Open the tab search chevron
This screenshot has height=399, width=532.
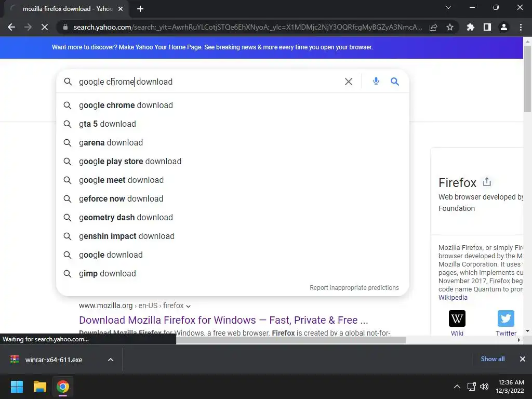tap(448, 7)
